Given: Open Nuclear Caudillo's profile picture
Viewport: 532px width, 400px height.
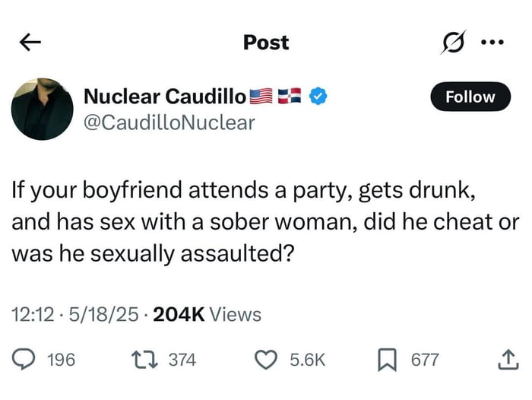Looking at the screenshot, I should [43, 108].
